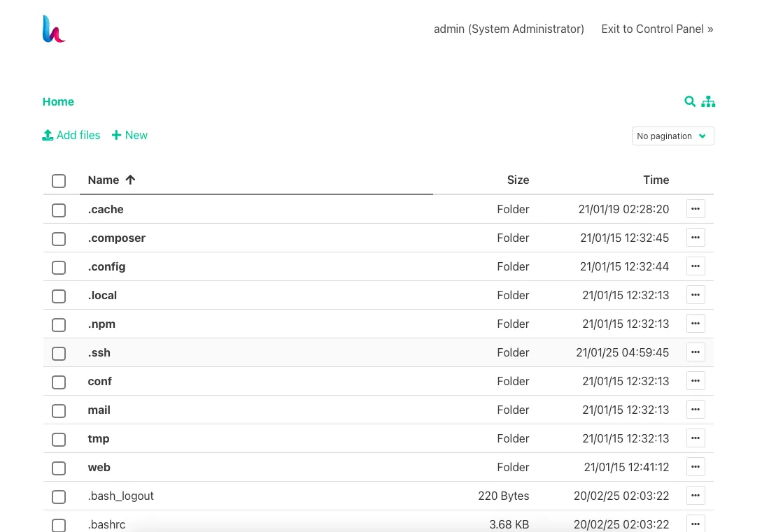
Task: Open the three-dot menu for .ssh
Action: click(695, 352)
